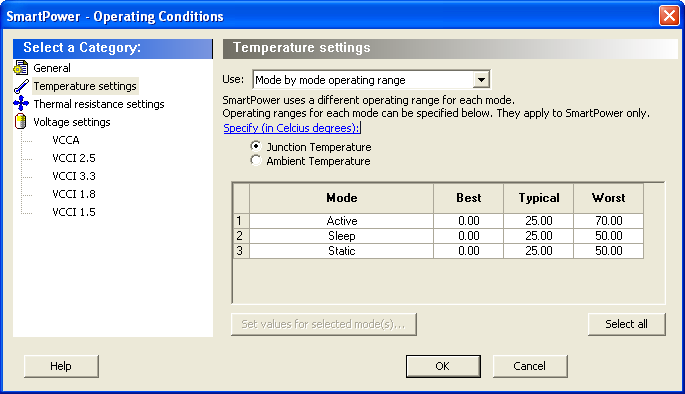Click the Temperature settings thermometer icon
Viewport: 685px width, 394px height.
[21, 86]
